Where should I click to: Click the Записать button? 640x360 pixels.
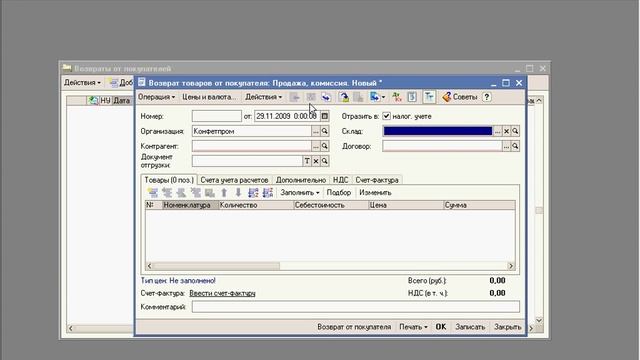[x=470, y=327]
